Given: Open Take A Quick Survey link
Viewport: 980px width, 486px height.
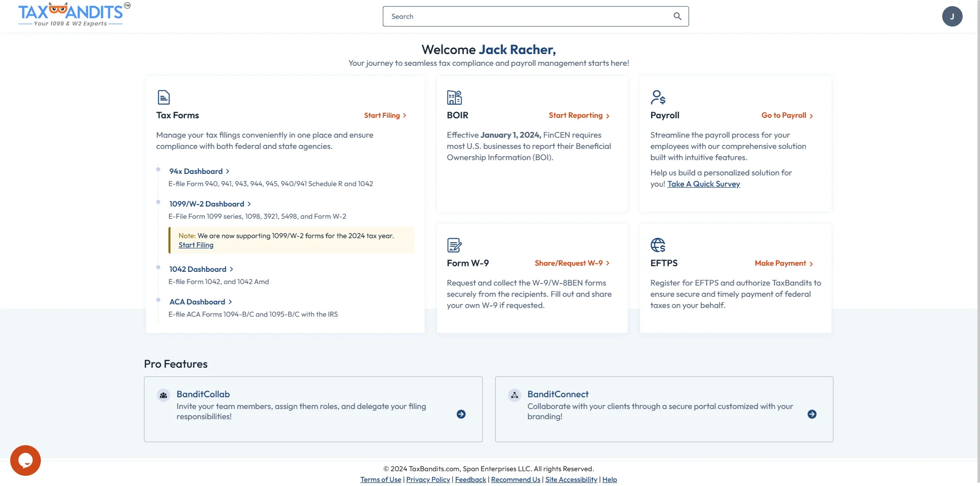Looking at the screenshot, I should tap(703, 184).
